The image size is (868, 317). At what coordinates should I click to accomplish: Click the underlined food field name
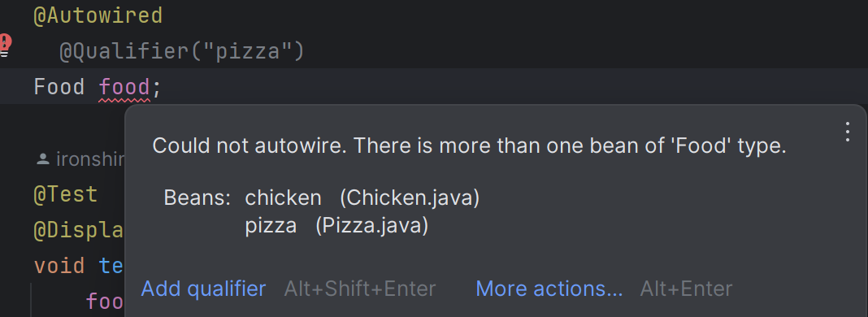(124, 88)
